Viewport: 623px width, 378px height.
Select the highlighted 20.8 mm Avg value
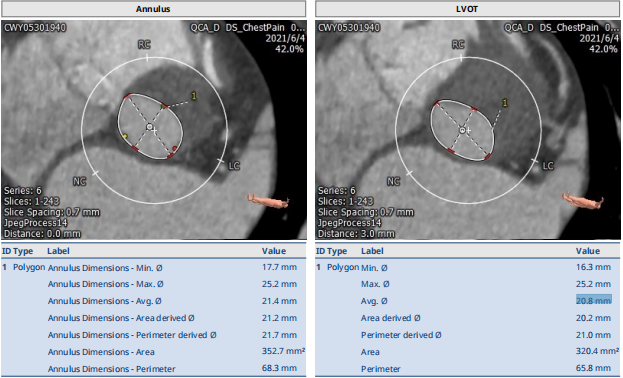(x=594, y=300)
